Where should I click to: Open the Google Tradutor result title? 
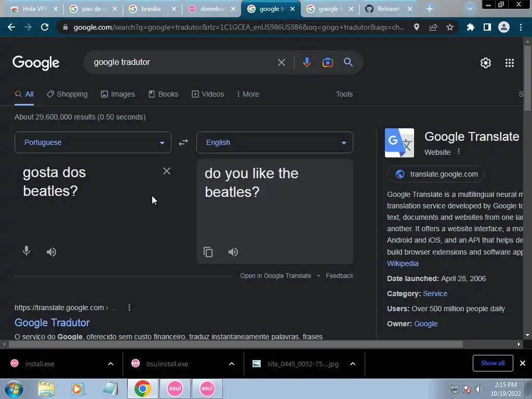(x=52, y=322)
